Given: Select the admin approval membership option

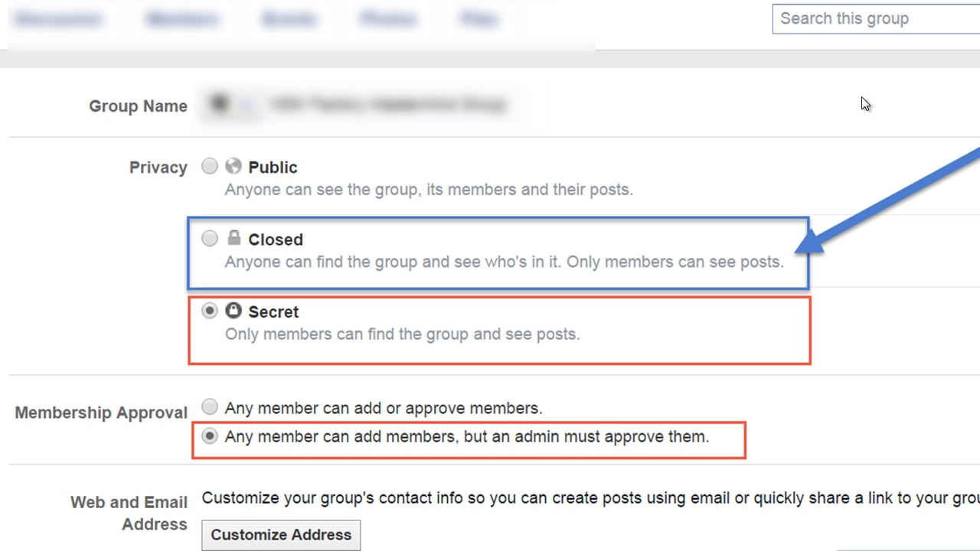Looking at the screenshot, I should 209,436.
